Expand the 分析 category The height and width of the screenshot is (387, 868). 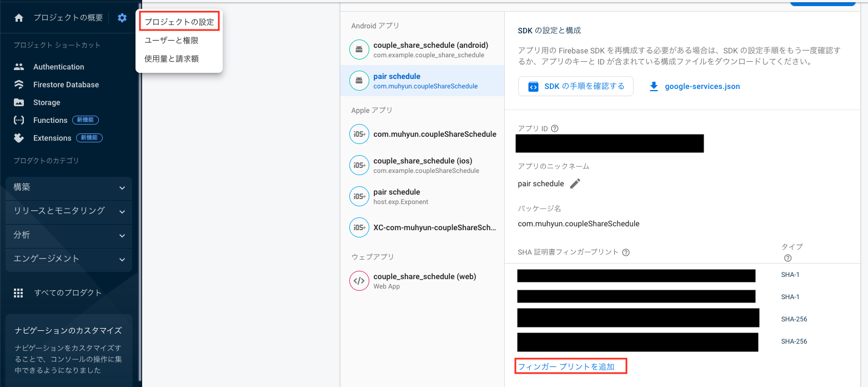(69, 235)
